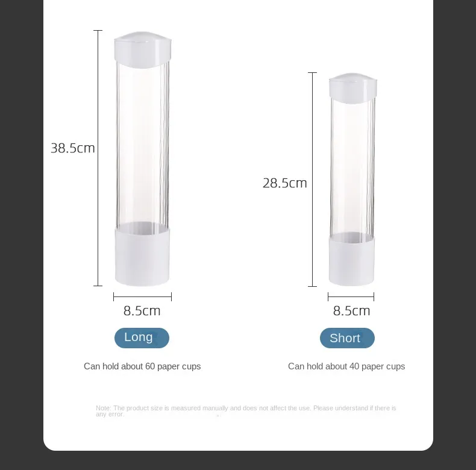Click the horizontal width bracket below Long dispenser

142,296
